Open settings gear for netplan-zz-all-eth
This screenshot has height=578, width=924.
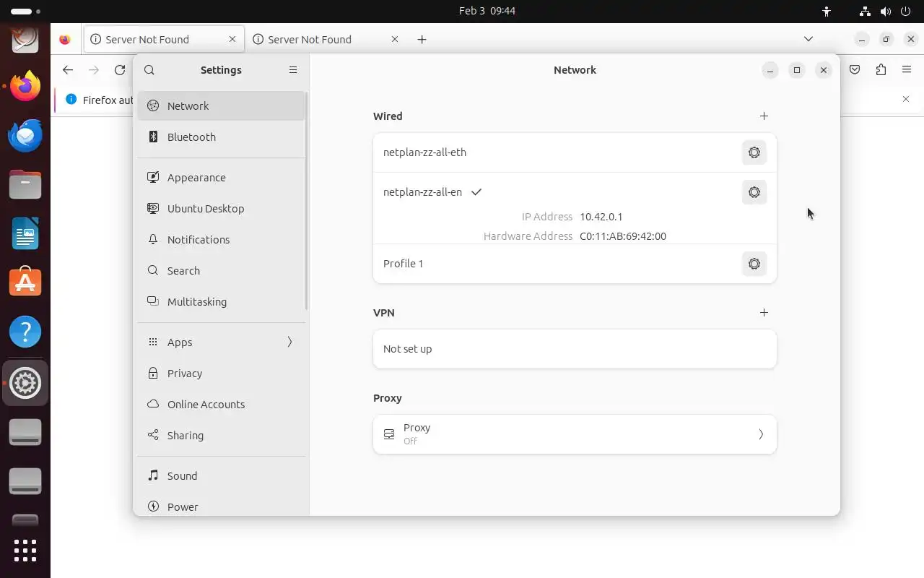coord(754,152)
